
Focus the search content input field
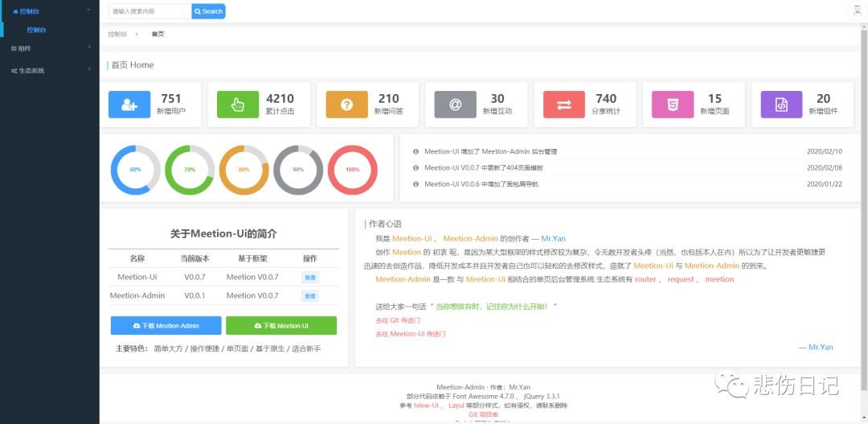[x=150, y=11]
